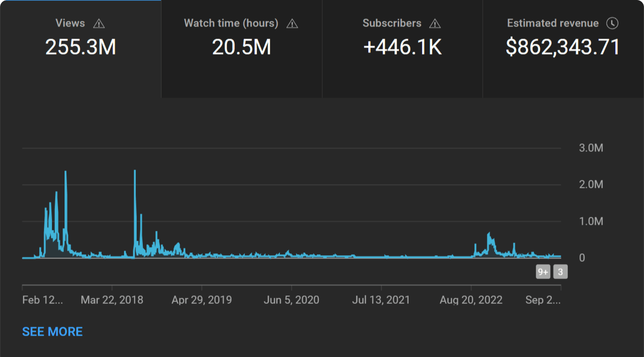
Task: Click the truncated Feb 12... date label
Action: (x=43, y=300)
